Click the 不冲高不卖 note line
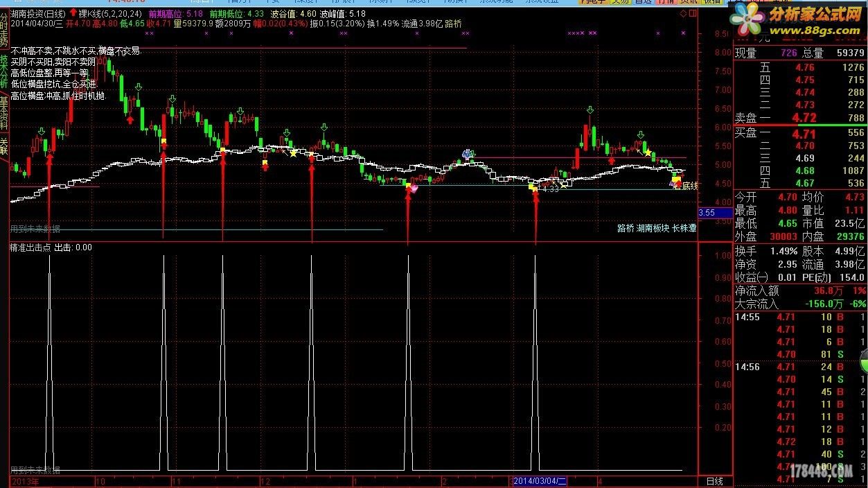The image size is (868, 488). click(76, 51)
